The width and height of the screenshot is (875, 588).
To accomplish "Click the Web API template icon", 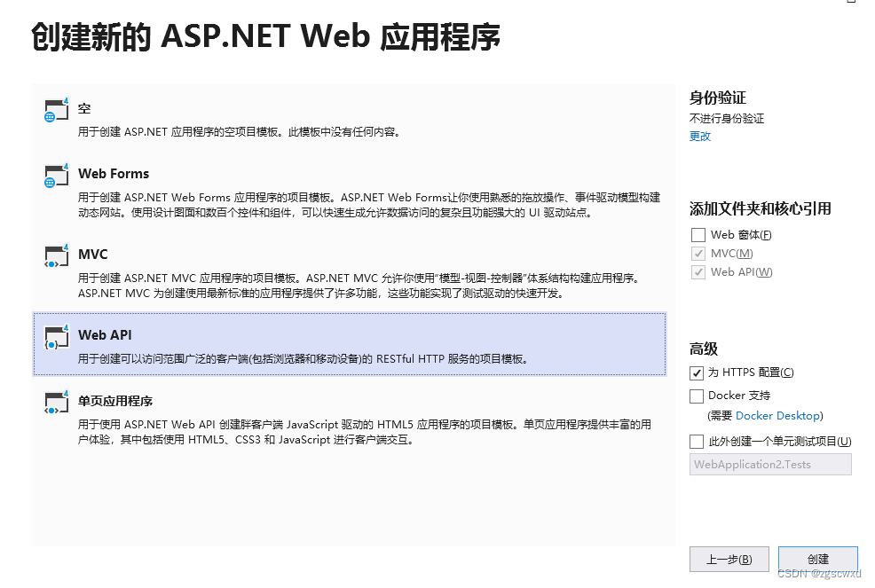I will click(x=56, y=336).
